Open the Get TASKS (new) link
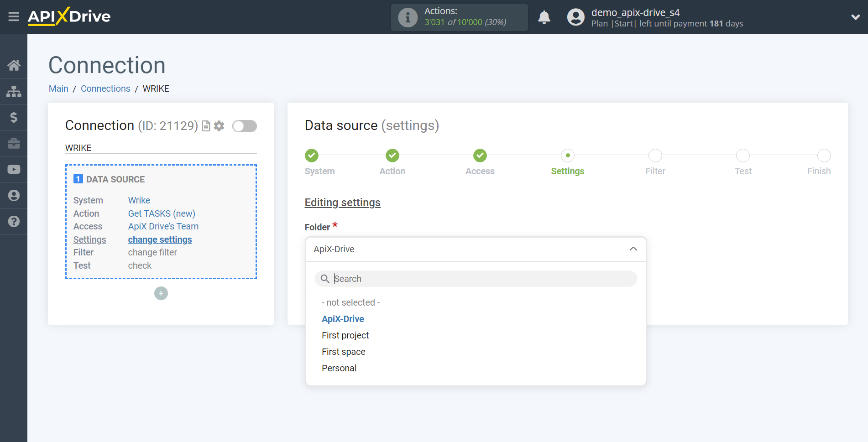 pyautogui.click(x=162, y=213)
